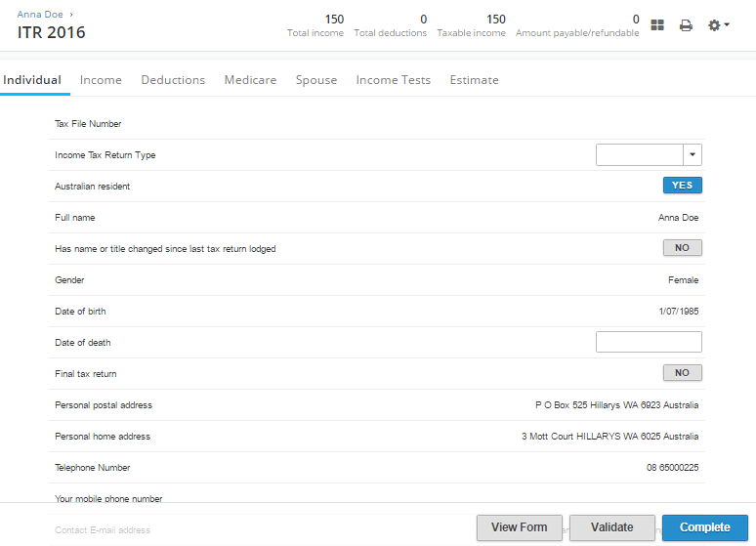Print the tax return
Screen dimensions: 756x546
686,25
